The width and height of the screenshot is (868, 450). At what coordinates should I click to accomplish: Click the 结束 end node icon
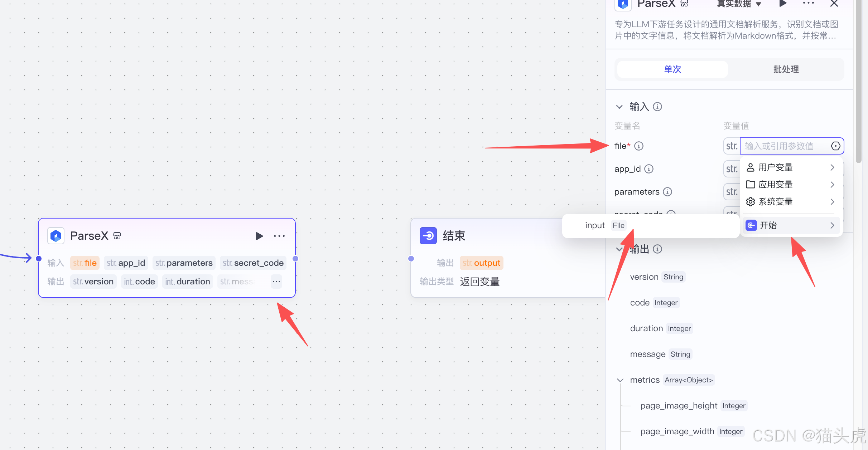(x=428, y=236)
